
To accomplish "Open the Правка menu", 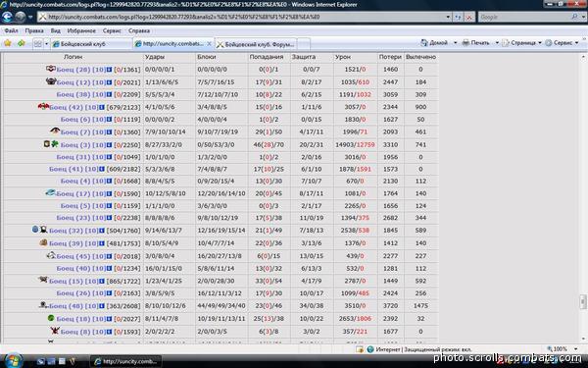I will [34, 30].
